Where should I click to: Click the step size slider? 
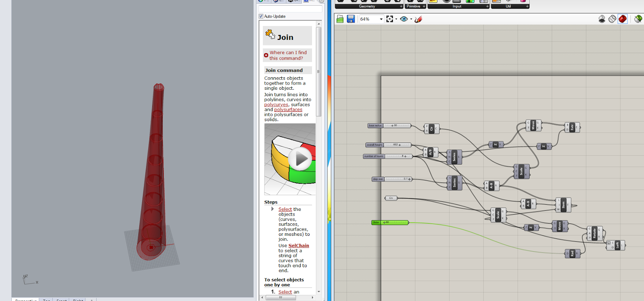click(392, 179)
